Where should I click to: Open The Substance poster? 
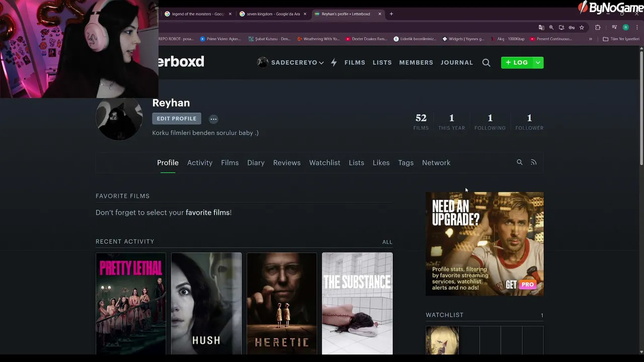point(357,304)
